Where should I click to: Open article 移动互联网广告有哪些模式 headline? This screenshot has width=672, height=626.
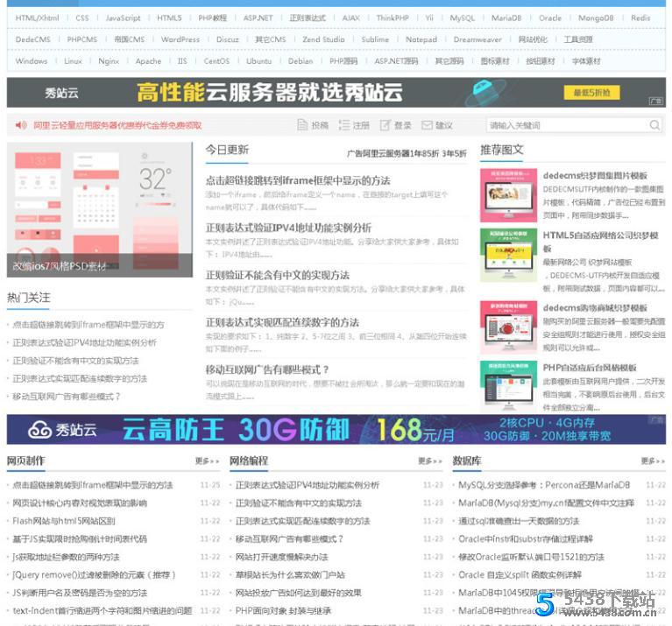pos(267,369)
